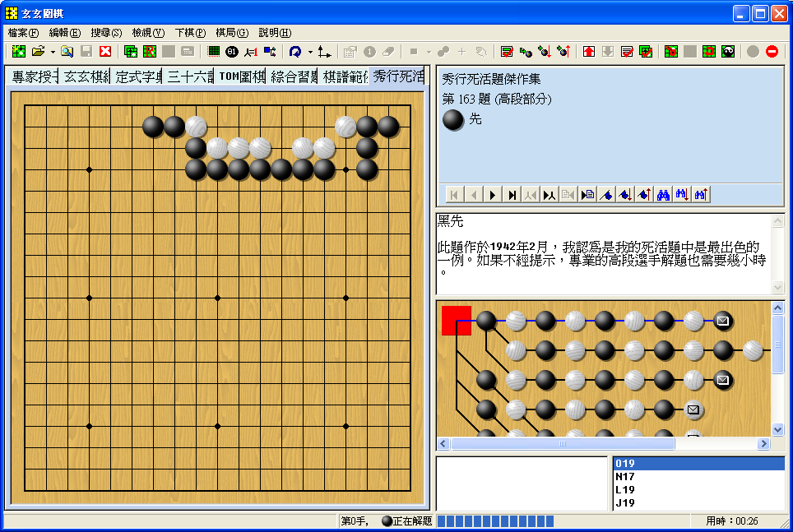Open the 棋局(G) menu

231,33
